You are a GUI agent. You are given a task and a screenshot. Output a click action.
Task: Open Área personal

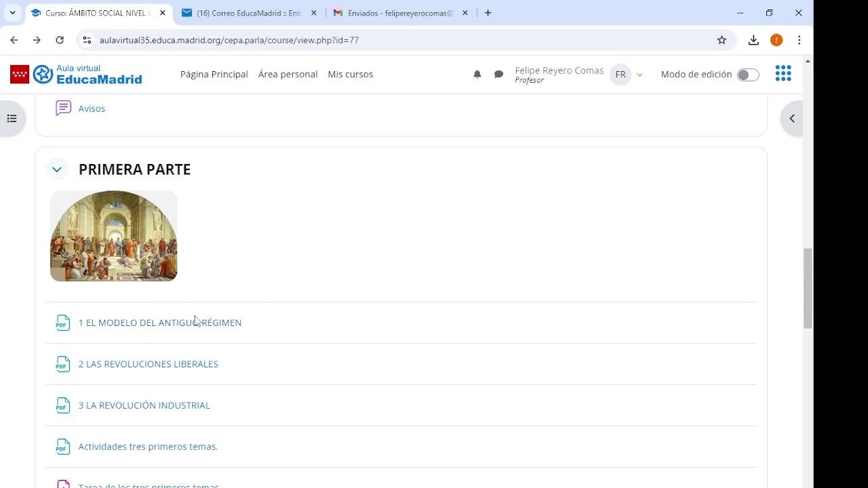tap(288, 75)
